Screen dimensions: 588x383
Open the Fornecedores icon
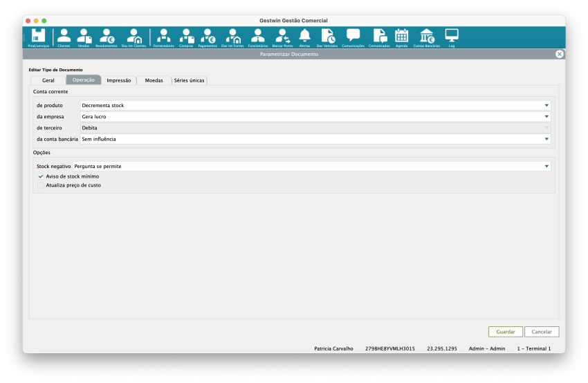coord(163,37)
